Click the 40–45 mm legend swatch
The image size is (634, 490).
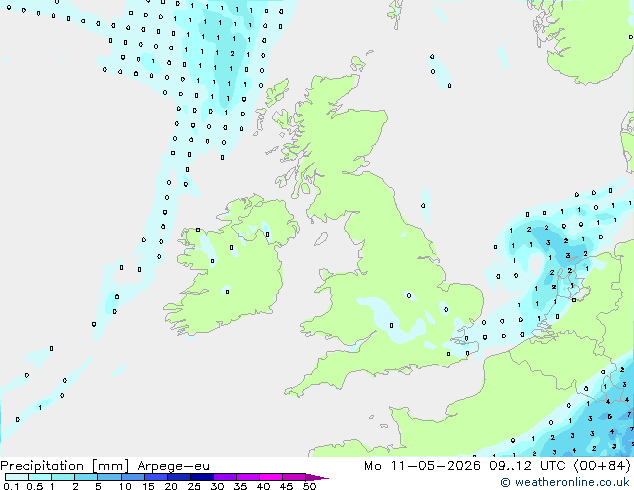pyautogui.click(x=270, y=477)
